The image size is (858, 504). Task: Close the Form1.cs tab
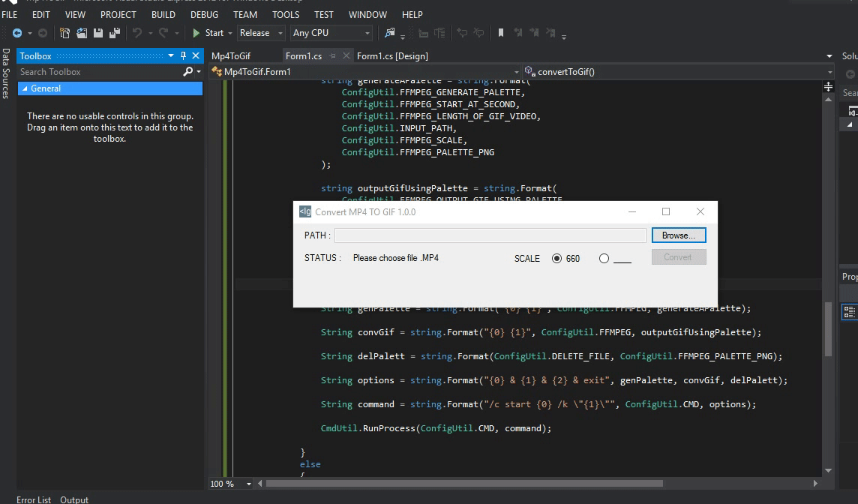pos(346,55)
